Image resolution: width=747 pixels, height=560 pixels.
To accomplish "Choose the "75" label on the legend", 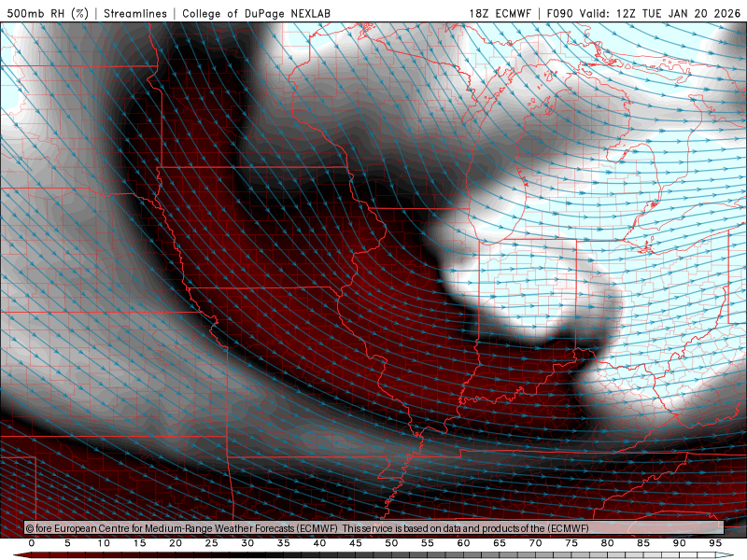I will pyautogui.click(x=571, y=543).
